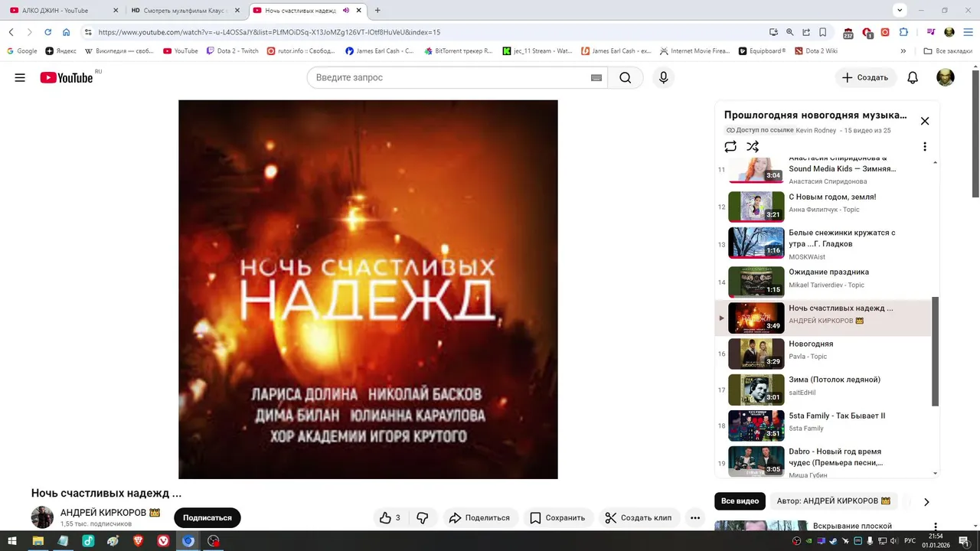Play 'С Новым годом, земля!' playlist item
The height and width of the screenshot is (551, 980).
tap(823, 206)
